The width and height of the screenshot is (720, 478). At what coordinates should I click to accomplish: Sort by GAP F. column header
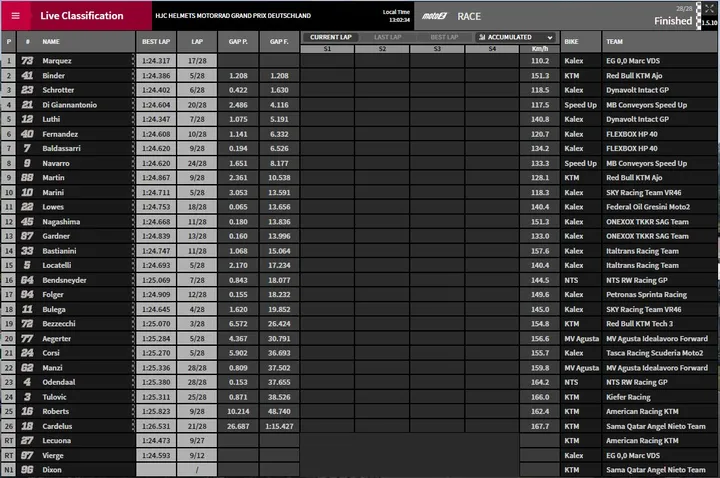coord(279,42)
